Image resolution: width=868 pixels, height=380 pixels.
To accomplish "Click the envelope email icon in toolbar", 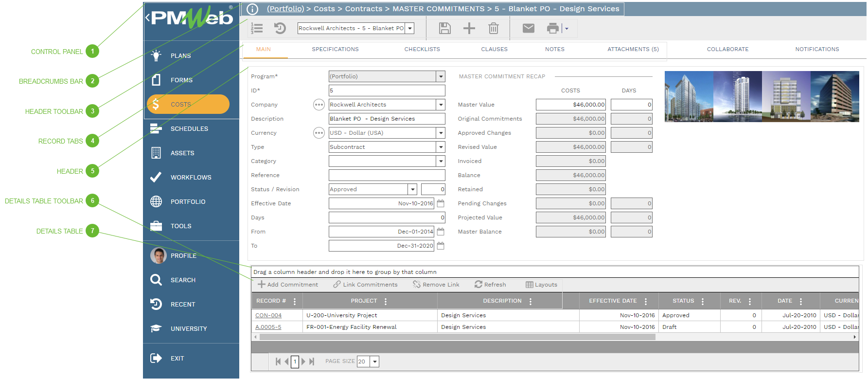I will [528, 28].
